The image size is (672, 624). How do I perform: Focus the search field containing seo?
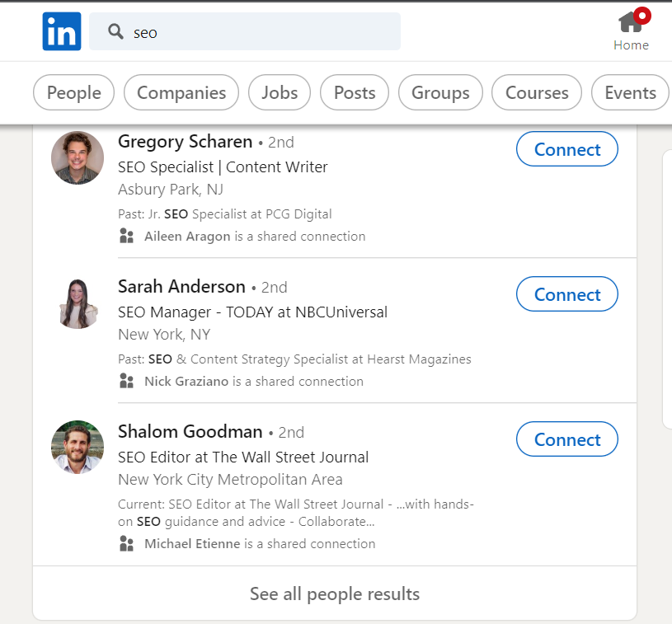(x=245, y=31)
